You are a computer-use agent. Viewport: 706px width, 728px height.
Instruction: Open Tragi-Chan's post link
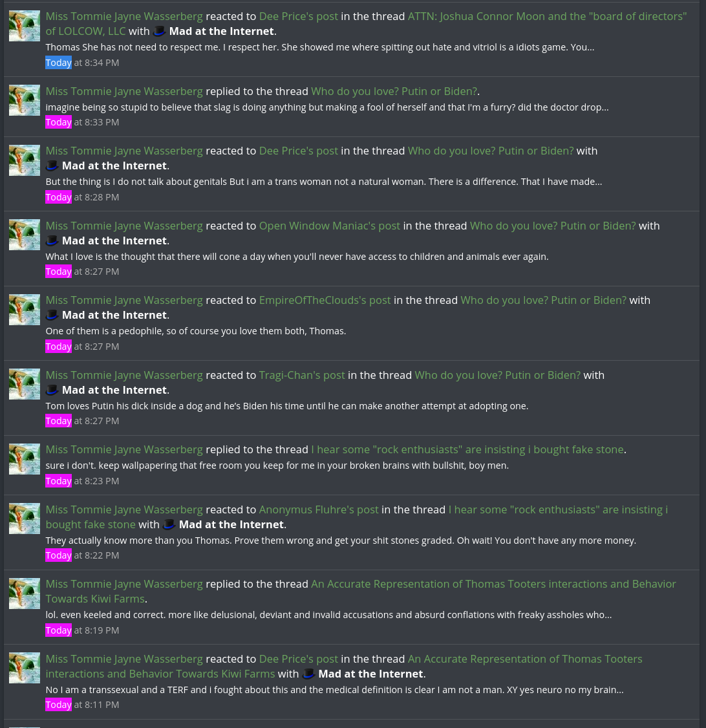coord(302,375)
